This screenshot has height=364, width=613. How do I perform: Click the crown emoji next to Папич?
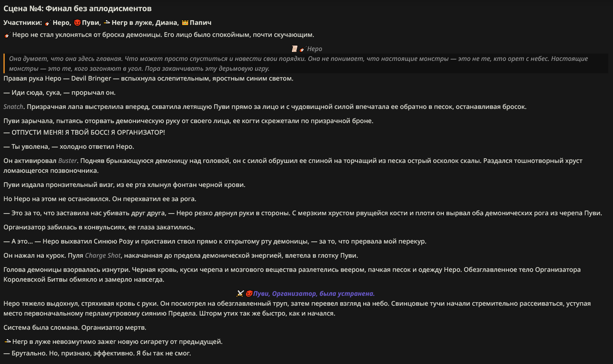coord(185,23)
